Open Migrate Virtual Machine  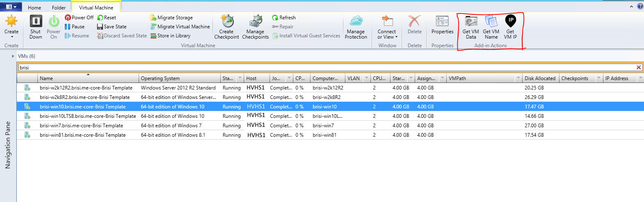click(x=180, y=27)
